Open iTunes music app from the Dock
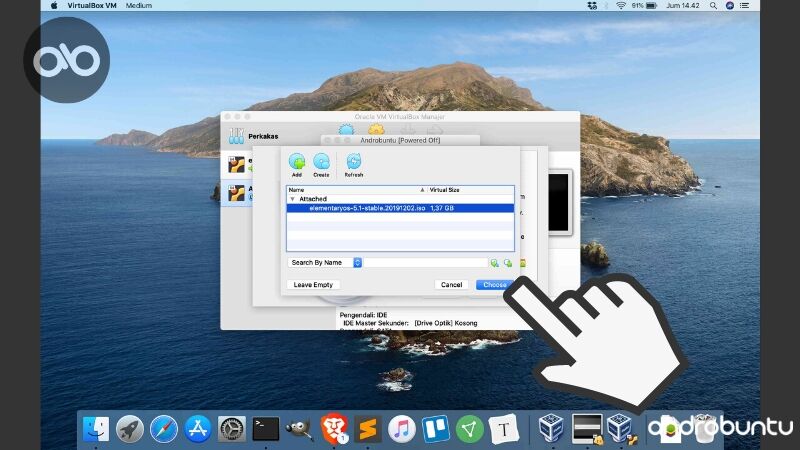 [402, 429]
